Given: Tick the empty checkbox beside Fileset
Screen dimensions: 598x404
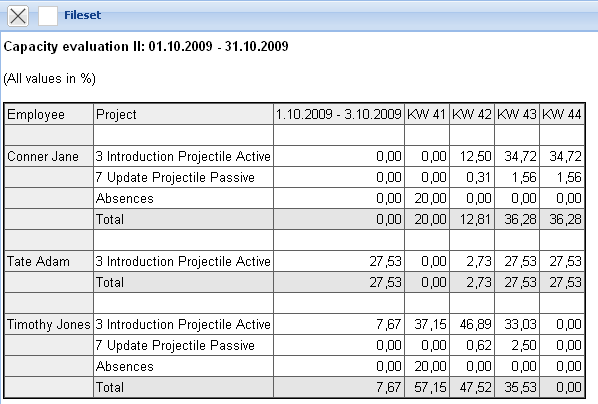Looking at the screenshot, I should coord(48,16).
